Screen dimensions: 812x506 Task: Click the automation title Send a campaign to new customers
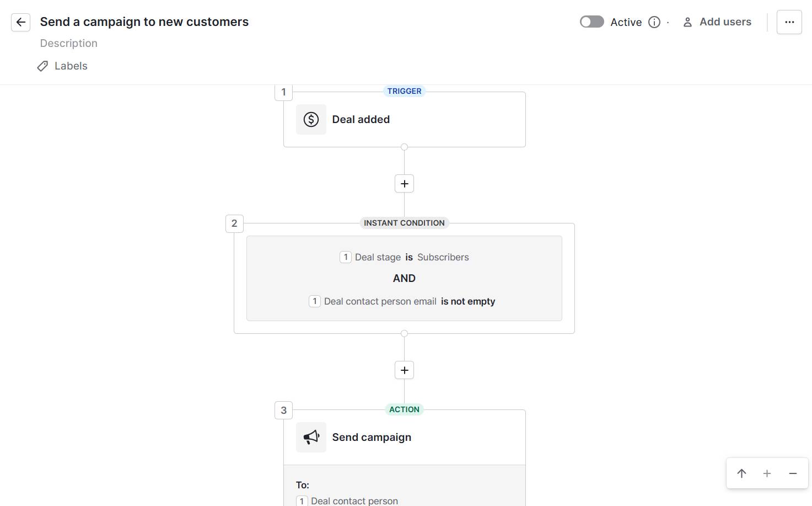(x=144, y=22)
